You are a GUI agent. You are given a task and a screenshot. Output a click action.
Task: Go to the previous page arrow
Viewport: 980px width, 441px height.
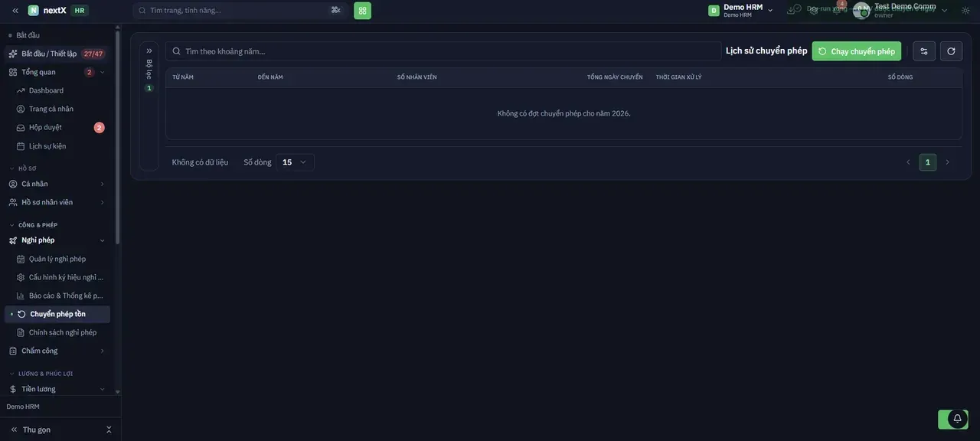tap(909, 162)
